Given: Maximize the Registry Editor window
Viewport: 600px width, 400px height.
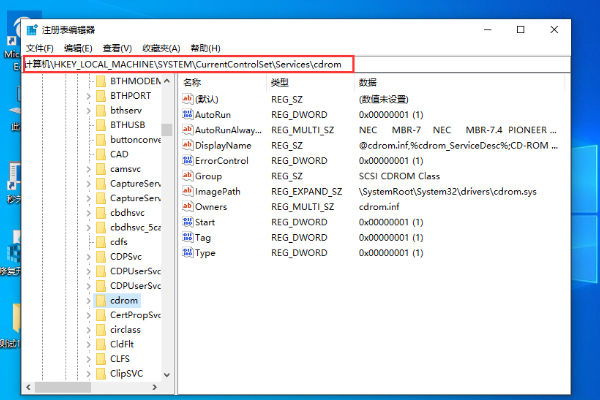Looking at the screenshot, I should tap(520, 29).
